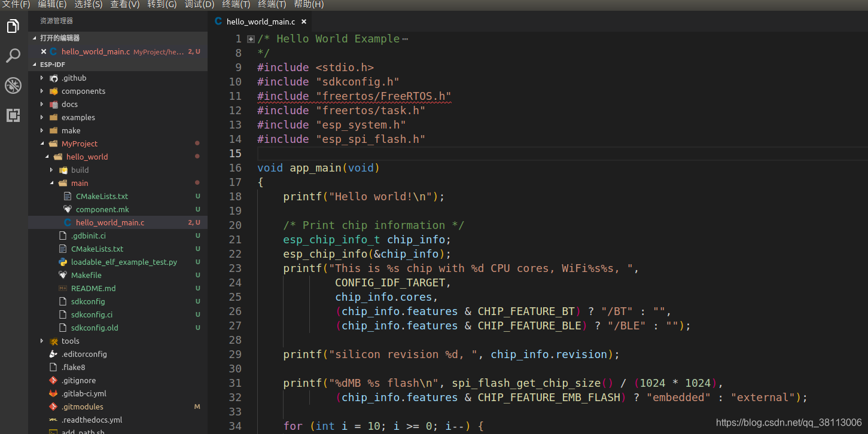This screenshot has width=868, height=434.
Task: Open the 调试(D) menu
Action: tap(199, 4)
